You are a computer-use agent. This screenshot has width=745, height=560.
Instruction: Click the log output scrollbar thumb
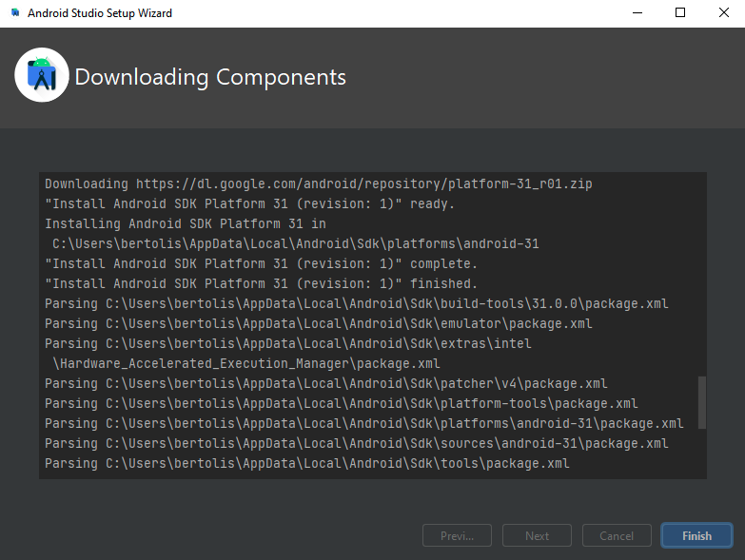(702, 402)
